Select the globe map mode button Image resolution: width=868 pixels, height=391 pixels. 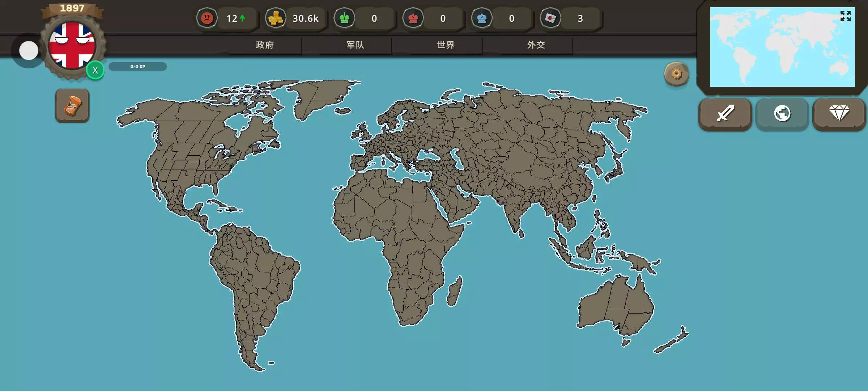coord(782,114)
